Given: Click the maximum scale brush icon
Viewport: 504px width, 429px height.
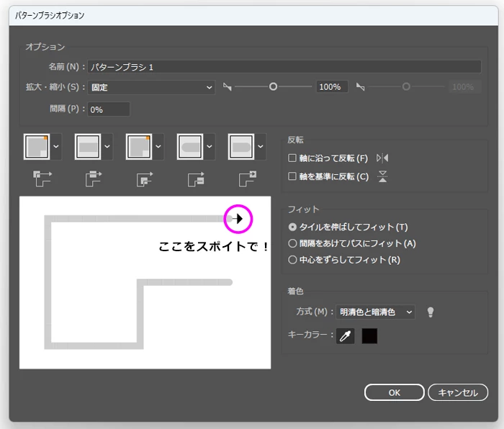Looking at the screenshot, I should coord(360,87).
